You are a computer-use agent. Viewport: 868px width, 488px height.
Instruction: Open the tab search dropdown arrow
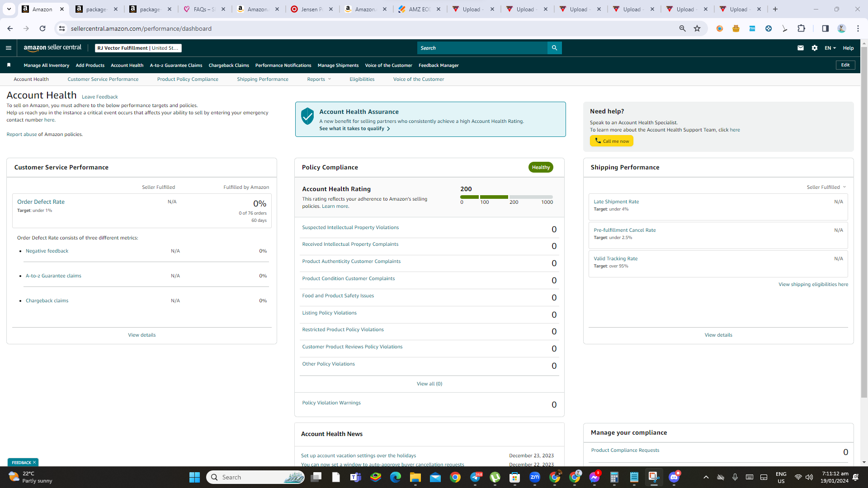pos(9,9)
